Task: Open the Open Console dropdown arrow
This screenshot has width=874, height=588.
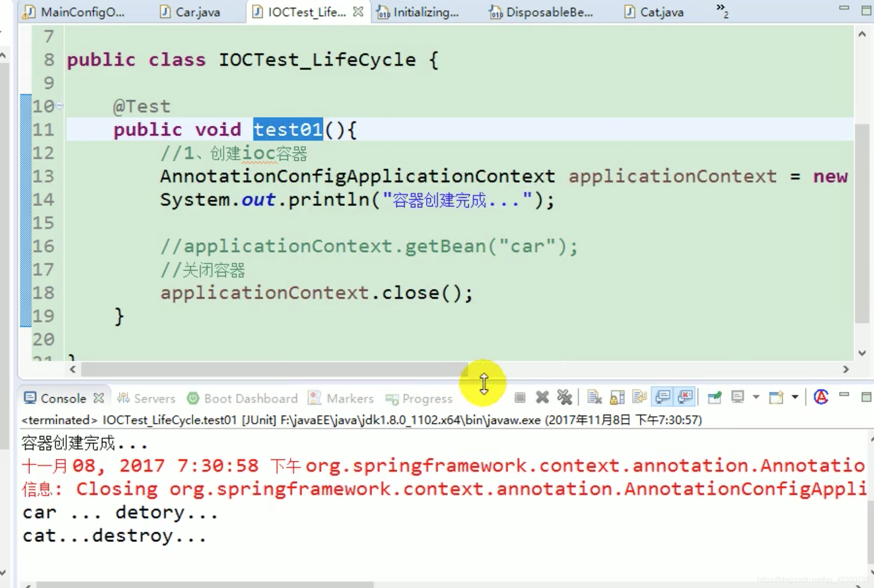Action: (x=795, y=397)
